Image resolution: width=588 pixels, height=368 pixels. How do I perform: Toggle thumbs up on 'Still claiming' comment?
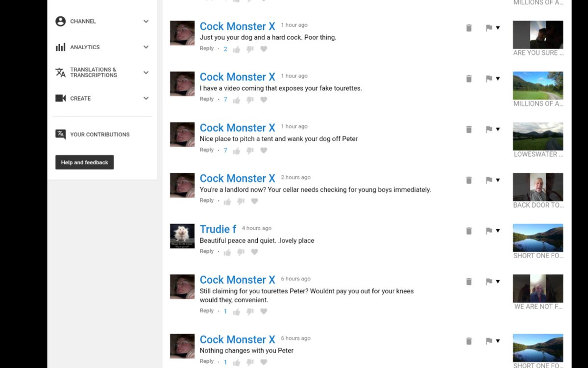click(x=237, y=312)
